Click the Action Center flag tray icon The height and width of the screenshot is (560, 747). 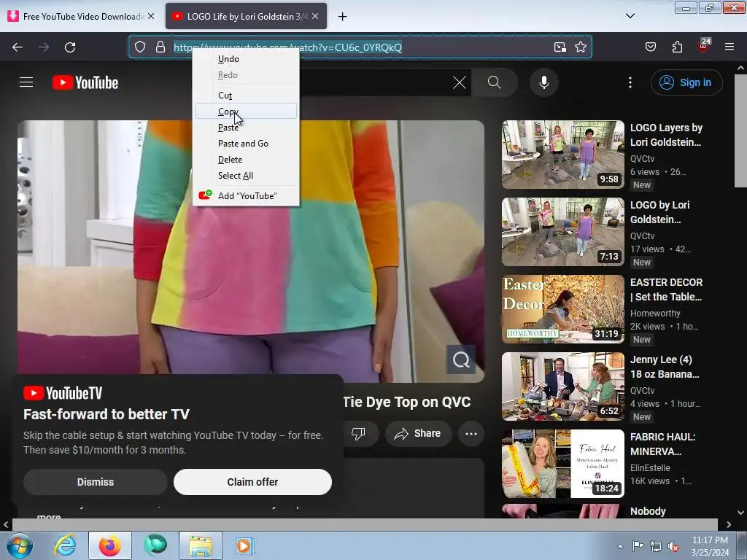click(x=638, y=546)
